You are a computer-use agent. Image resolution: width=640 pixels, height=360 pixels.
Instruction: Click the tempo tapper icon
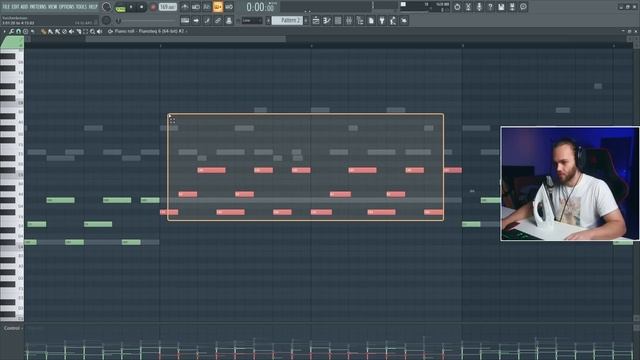click(392, 20)
